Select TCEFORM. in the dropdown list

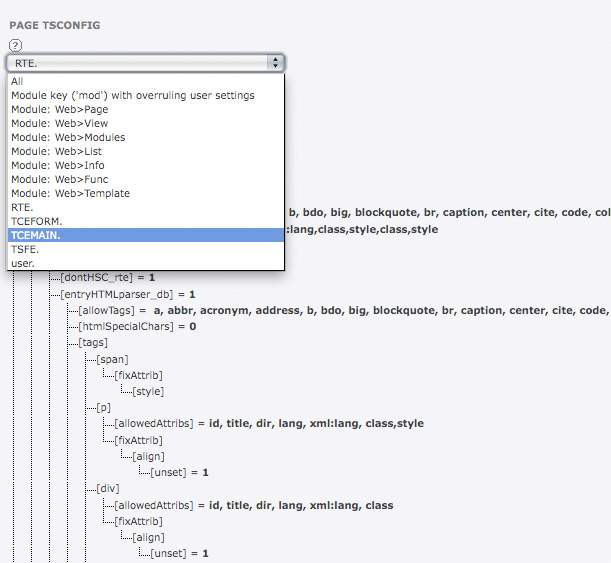click(x=36, y=221)
